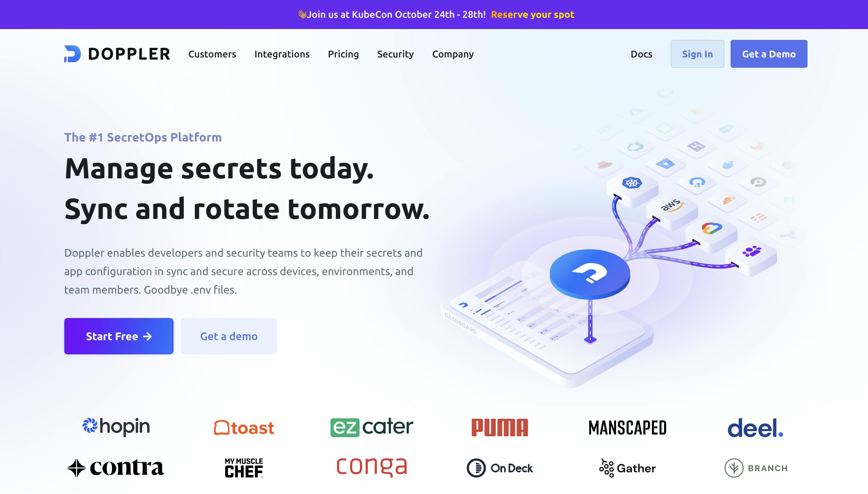Click the Kubernetes integration icon
This screenshot has width=868, height=494.
(x=630, y=183)
